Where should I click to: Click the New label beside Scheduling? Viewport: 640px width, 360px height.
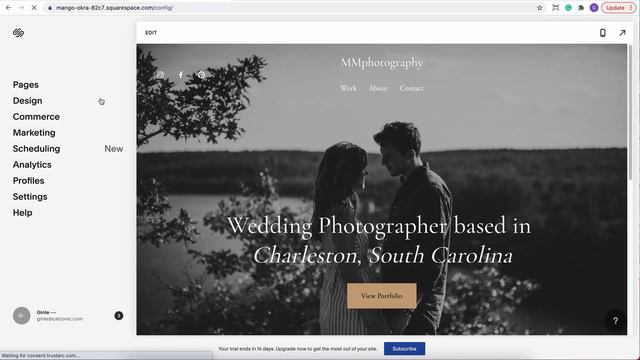point(113,149)
